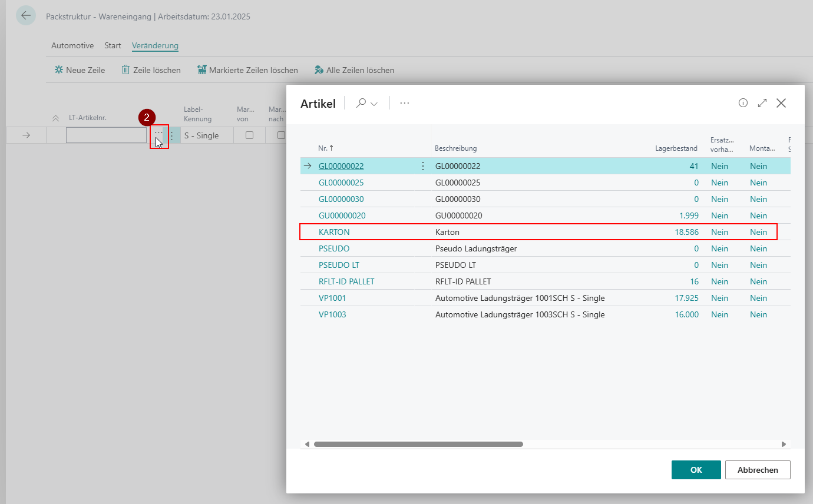813x504 pixels.
Task: Open Monta... column header
Action: coord(762,148)
